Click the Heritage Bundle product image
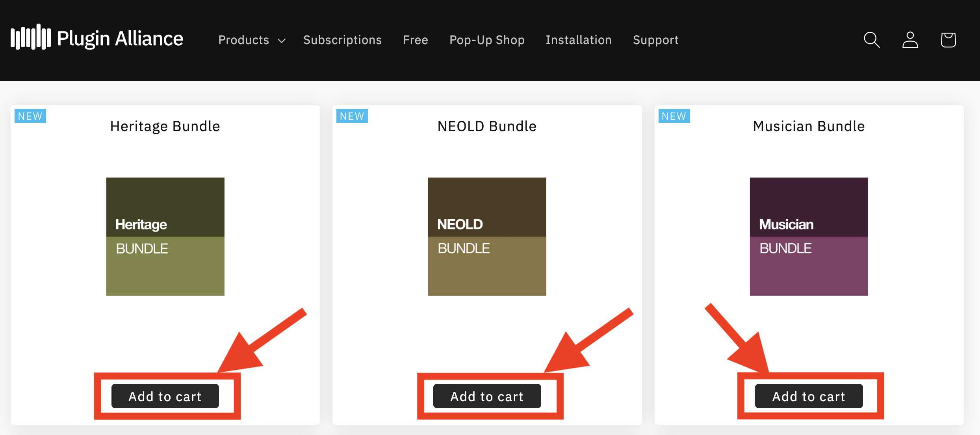980x435 pixels. click(165, 236)
